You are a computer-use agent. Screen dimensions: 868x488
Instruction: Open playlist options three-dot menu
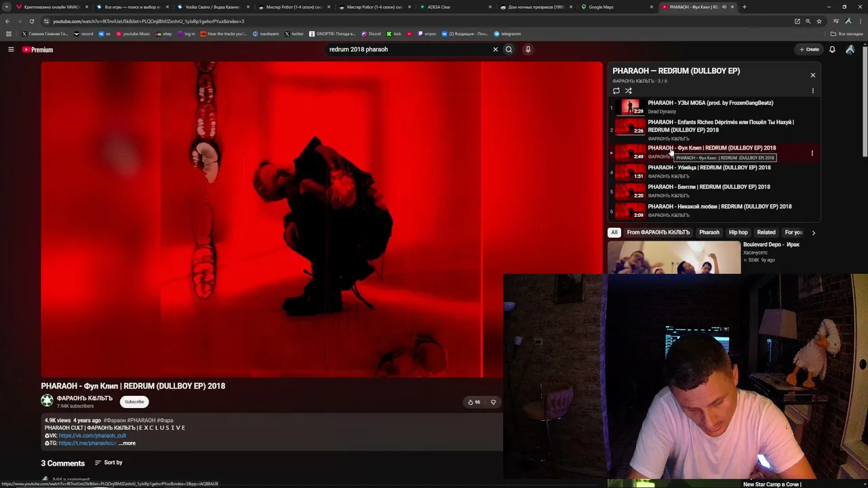pyautogui.click(x=812, y=91)
